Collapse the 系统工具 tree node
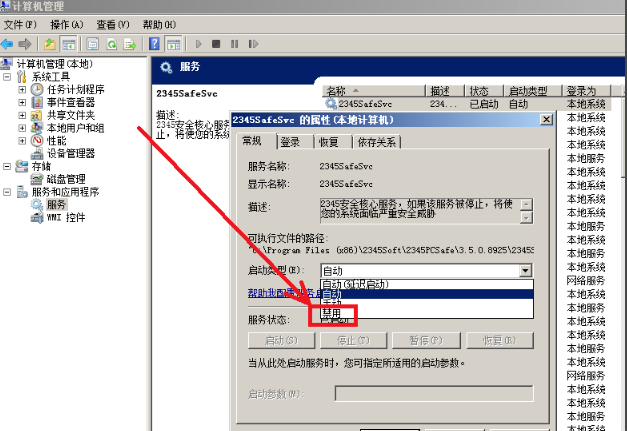627x431 pixels. pyautogui.click(x=8, y=76)
